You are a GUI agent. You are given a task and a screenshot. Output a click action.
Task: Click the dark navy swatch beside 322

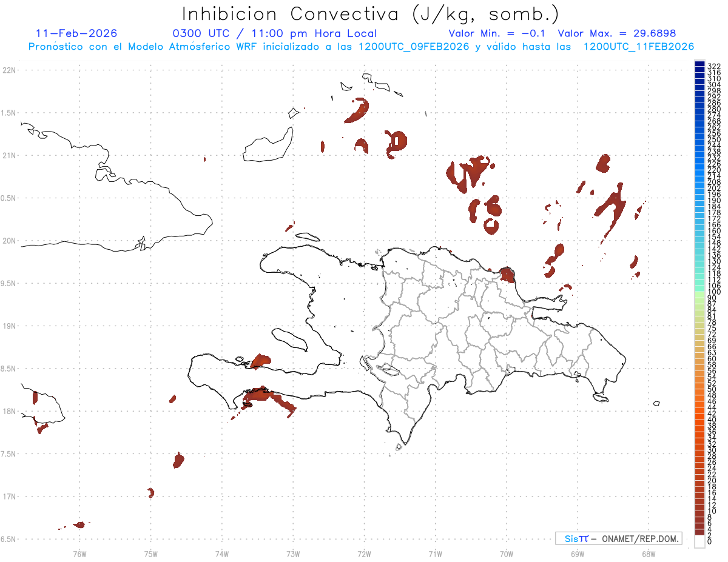pos(699,64)
